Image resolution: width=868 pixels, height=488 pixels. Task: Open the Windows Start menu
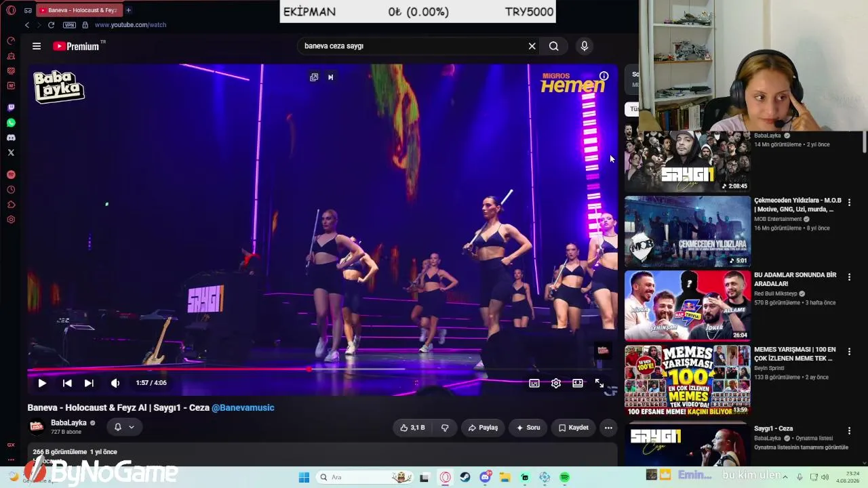tap(304, 477)
